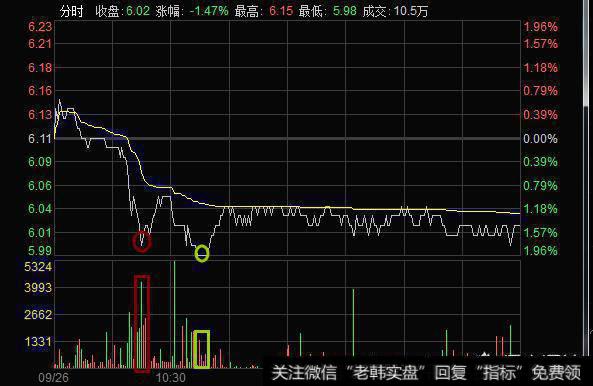Click the 6.13 price axis label

tap(40, 114)
